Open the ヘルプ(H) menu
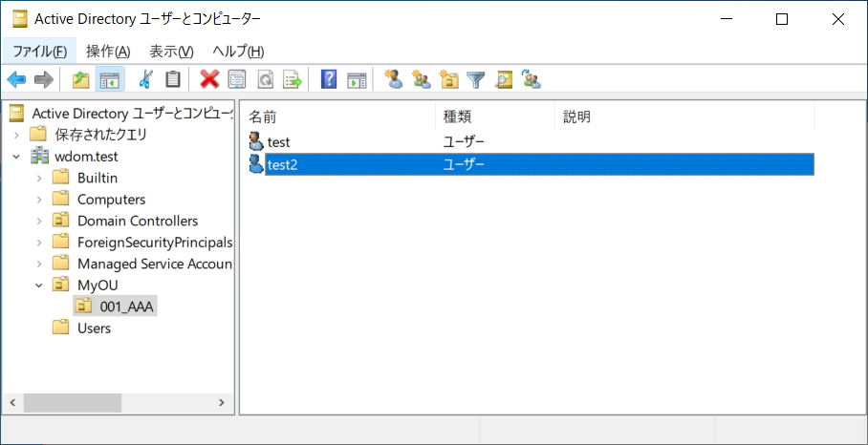 [239, 52]
